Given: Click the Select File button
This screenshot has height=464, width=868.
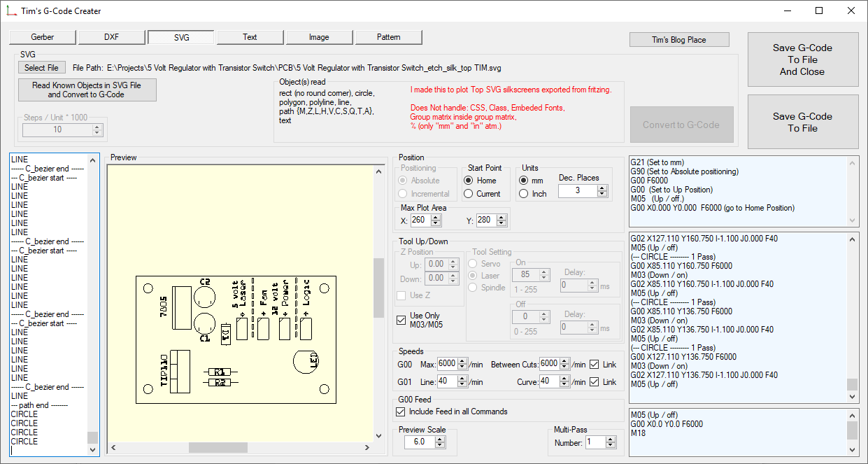Looking at the screenshot, I should (41, 67).
